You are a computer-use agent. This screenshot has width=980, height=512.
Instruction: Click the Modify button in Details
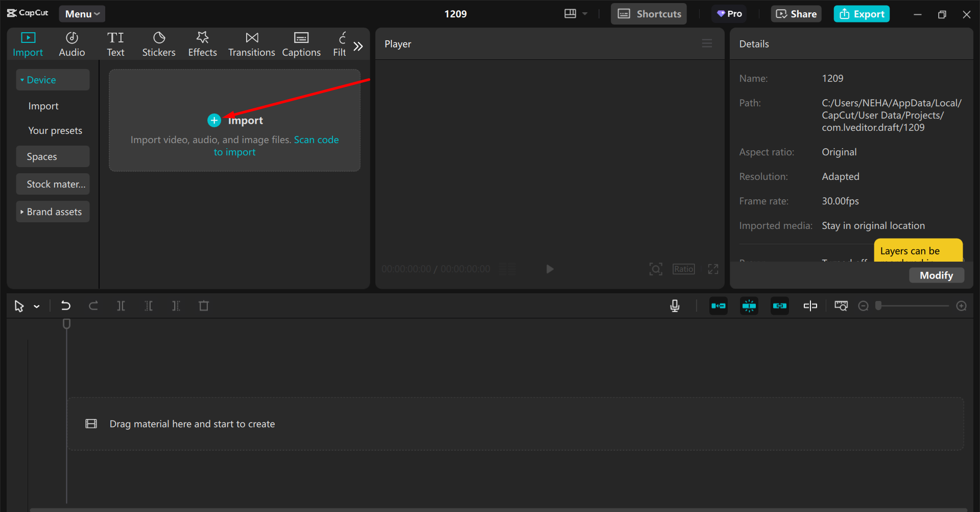coord(936,275)
